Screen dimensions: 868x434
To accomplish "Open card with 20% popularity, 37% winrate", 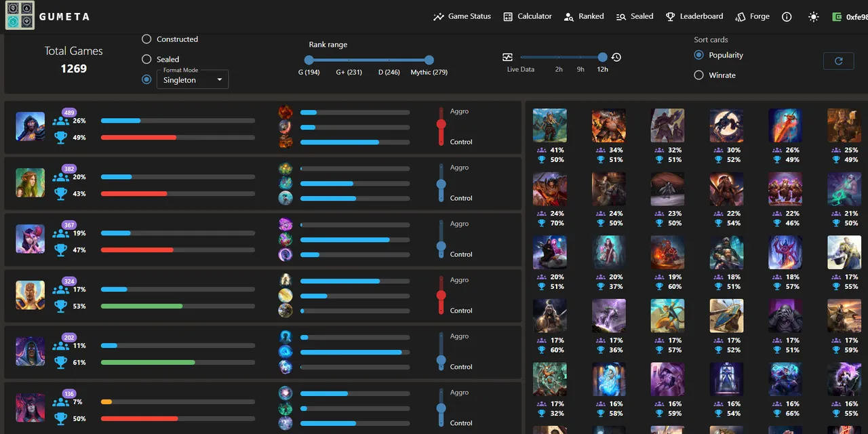I will click(x=609, y=252).
